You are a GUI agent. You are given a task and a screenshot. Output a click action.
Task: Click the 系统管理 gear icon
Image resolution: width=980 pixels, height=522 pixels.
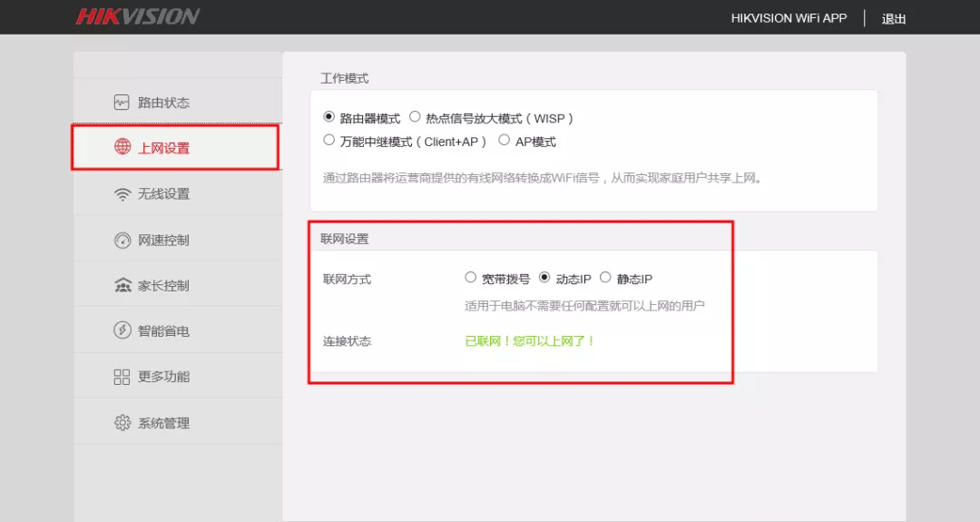[x=122, y=423]
